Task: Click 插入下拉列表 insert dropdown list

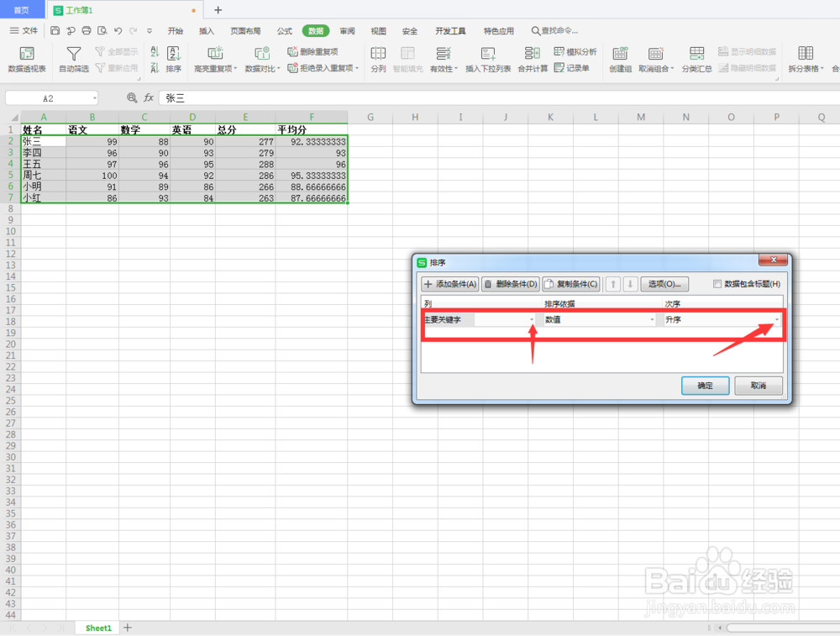Action: point(488,60)
